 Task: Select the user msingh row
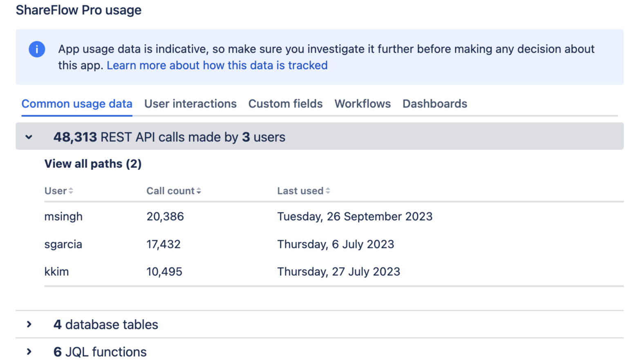coord(63,217)
